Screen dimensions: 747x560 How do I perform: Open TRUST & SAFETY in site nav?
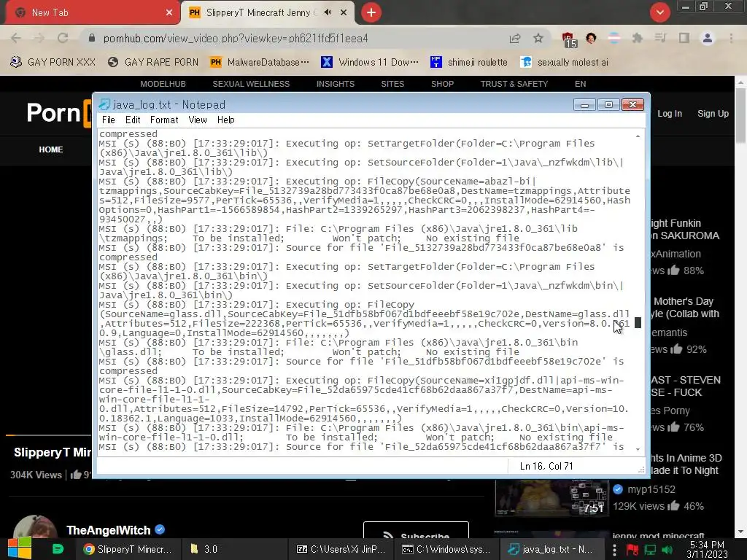coord(514,84)
